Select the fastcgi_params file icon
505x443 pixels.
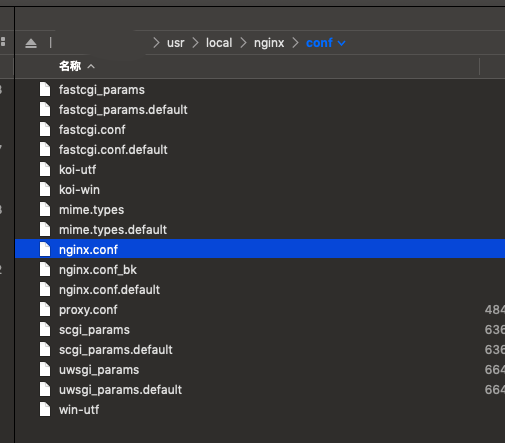[45, 90]
